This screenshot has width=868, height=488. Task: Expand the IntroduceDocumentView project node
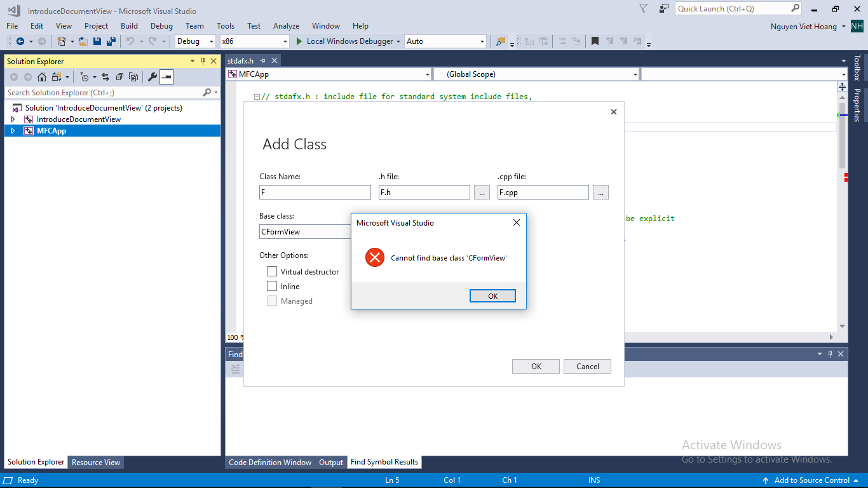coord(13,119)
